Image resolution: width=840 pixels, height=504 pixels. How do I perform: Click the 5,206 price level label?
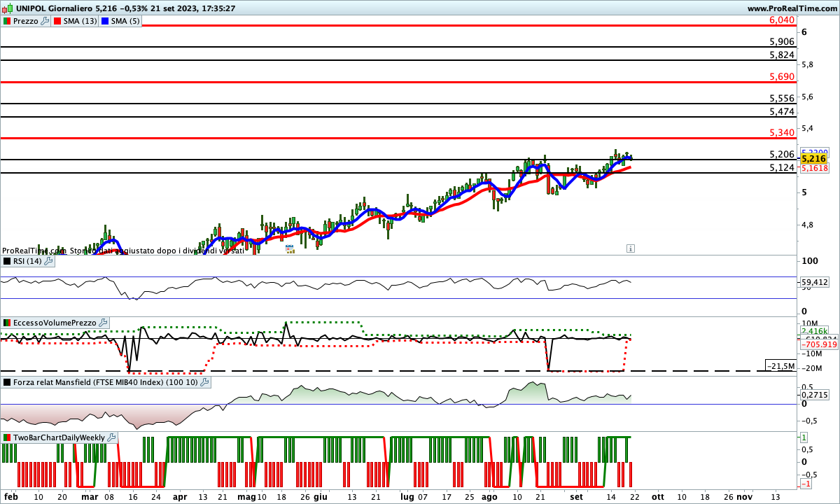[781, 155]
